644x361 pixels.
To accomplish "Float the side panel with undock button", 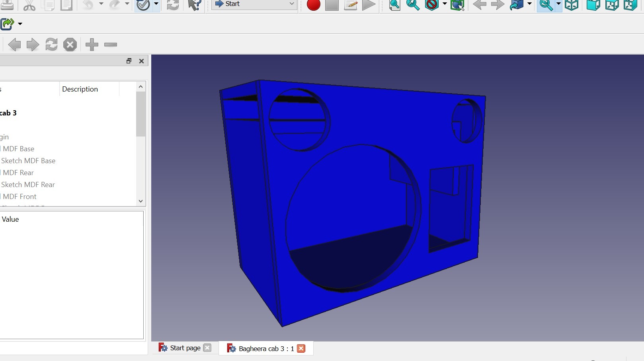I will click(129, 61).
